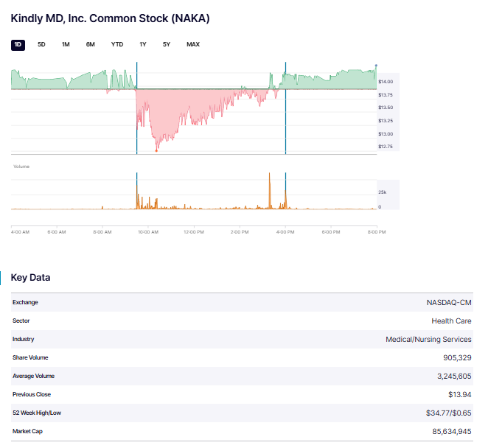Click the 4:00 PM time axis label

tap(285, 232)
